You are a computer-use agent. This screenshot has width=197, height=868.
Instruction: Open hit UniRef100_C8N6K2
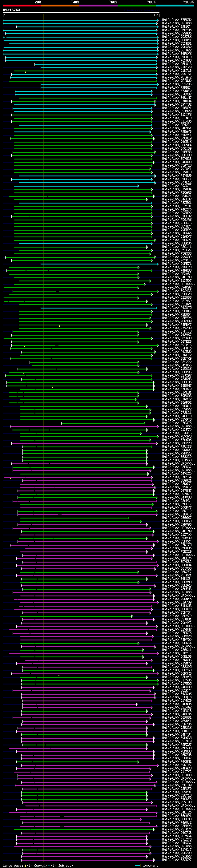[x=176, y=484]
